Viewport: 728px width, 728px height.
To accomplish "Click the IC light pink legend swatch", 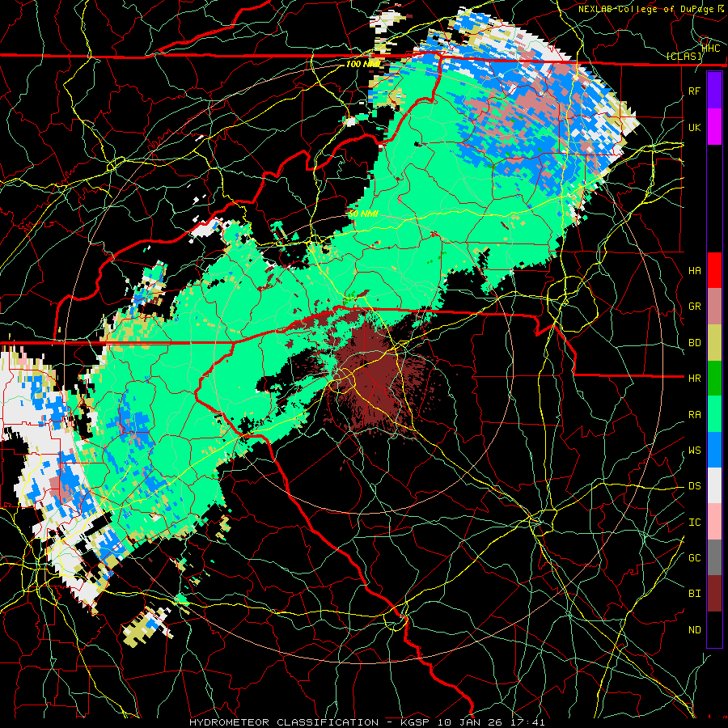I will tap(714, 522).
